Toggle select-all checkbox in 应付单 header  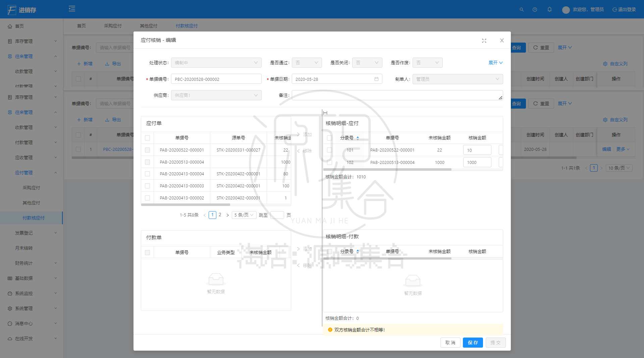(147, 138)
